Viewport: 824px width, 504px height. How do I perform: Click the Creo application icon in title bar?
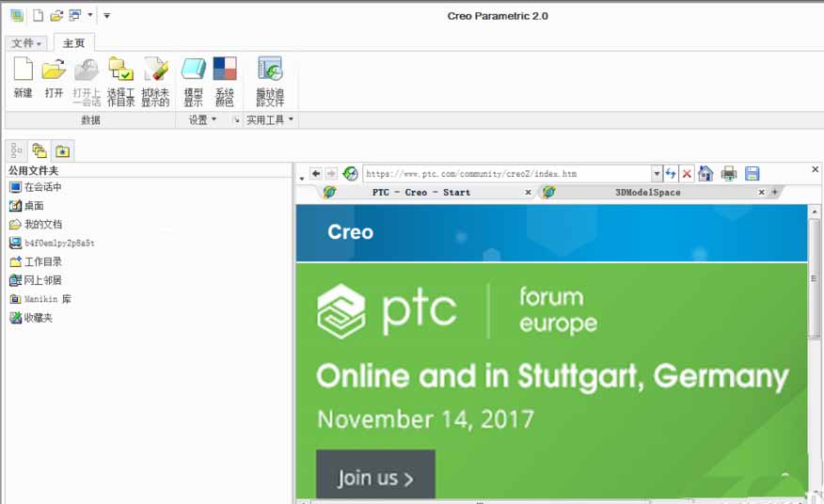point(17,15)
